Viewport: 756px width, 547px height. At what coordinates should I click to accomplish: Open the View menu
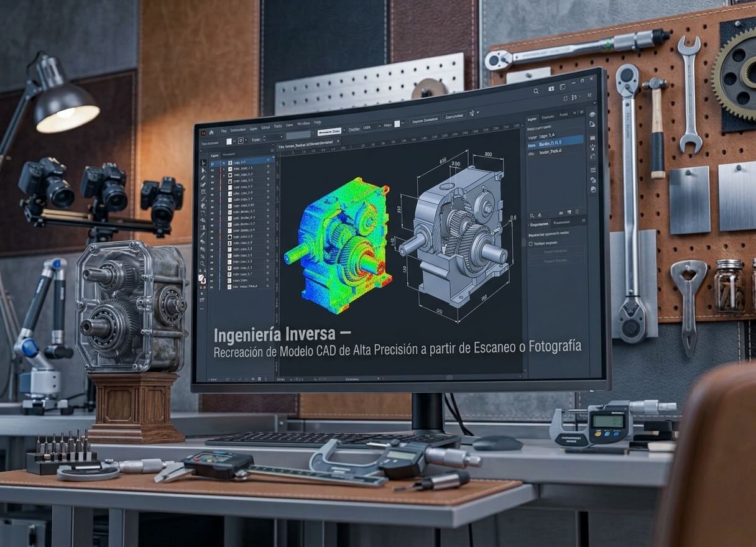coord(289,125)
